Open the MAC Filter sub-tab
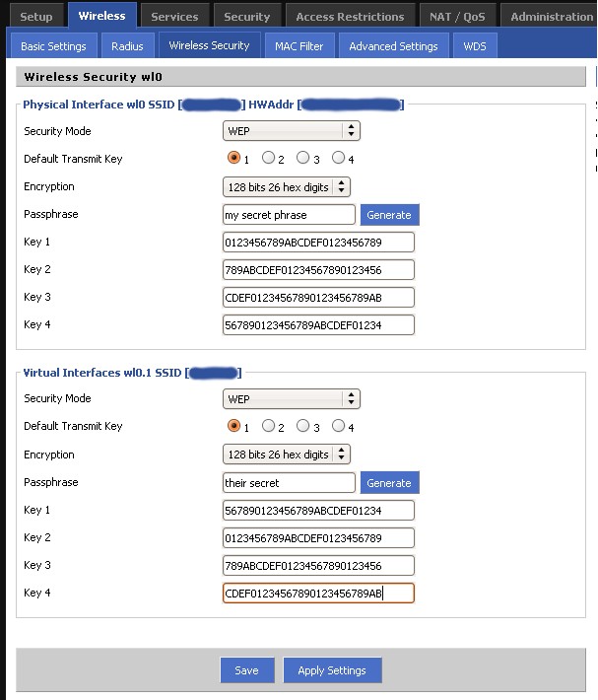The image size is (598, 700). (299, 46)
